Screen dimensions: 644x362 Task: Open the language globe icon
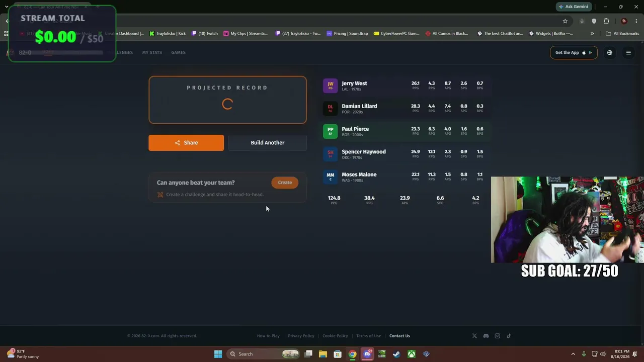(x=610, y=53)
